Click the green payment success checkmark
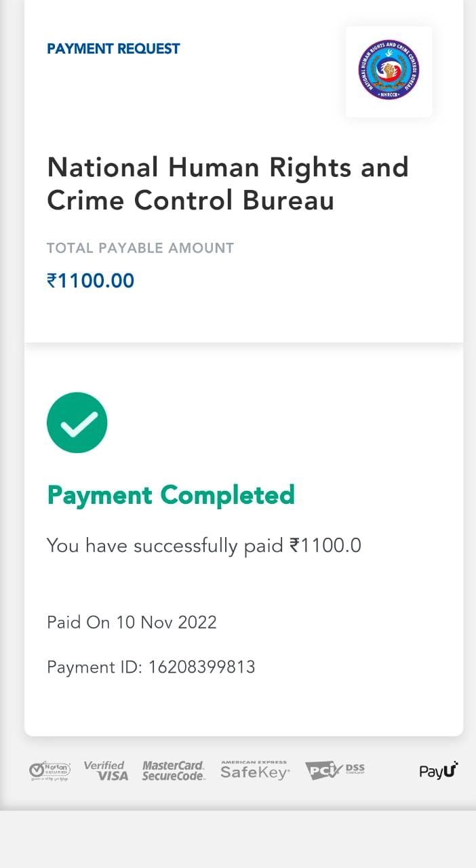Screen dimensions: 476x868 (77, 422)
